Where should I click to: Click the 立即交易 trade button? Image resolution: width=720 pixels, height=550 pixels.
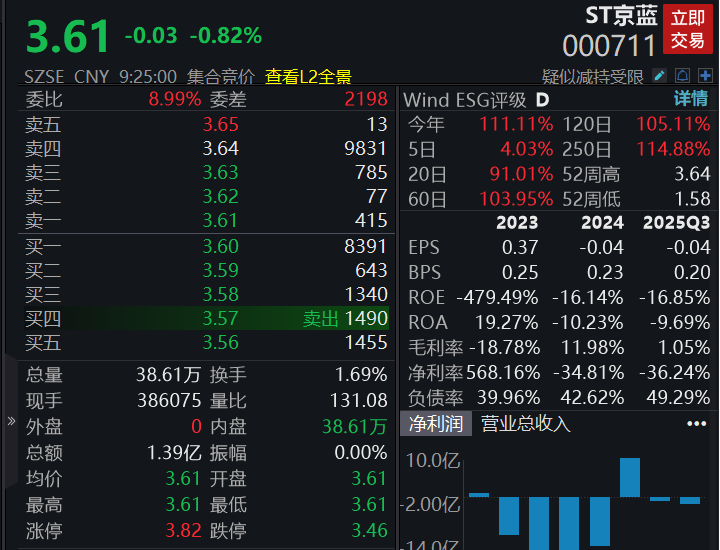click(688, 29)
